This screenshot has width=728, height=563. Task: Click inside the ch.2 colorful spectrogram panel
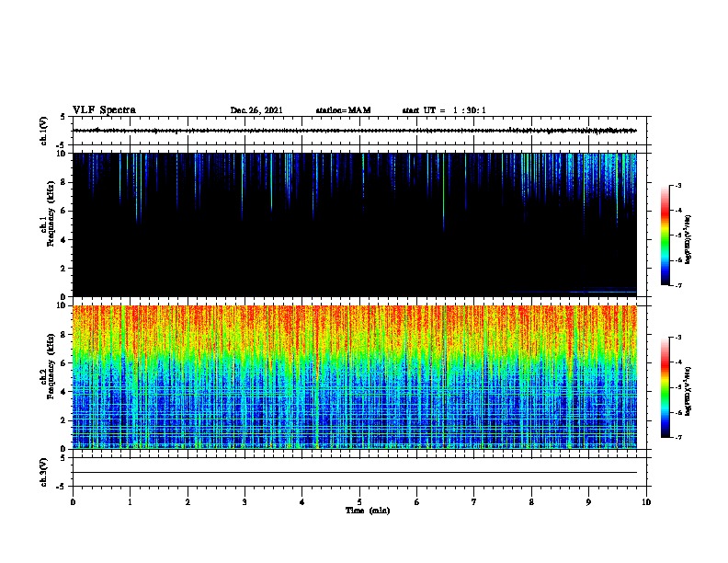click(355, 377)
